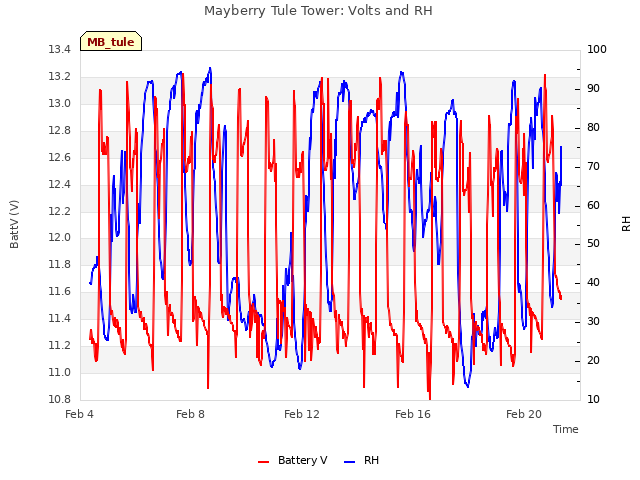Click the Feb 16 date tick
This screenshot has height=480, width=640.
click(413, 414)
